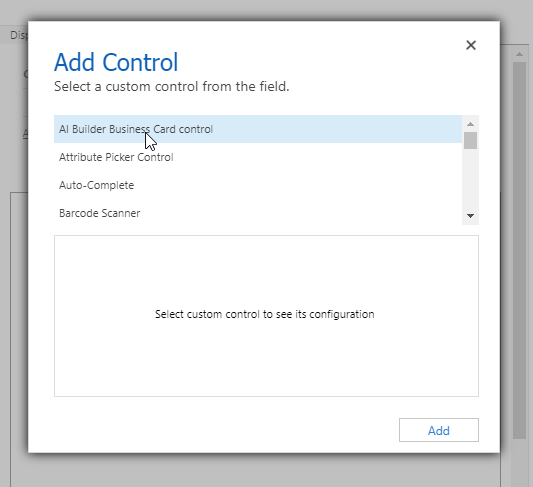Click the 'Select a custom control' subtitle
Screen dimensions: 533x487
[172, 86]
